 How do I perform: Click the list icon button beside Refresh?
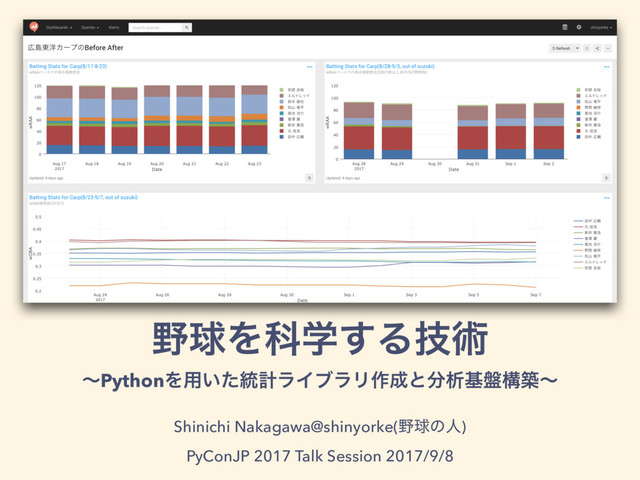(x=587, y=48)
